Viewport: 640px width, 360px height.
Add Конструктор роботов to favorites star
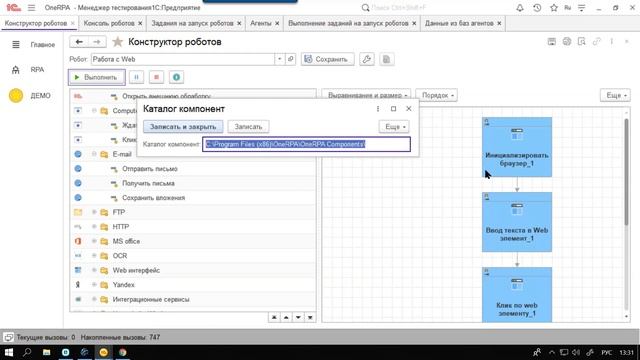pyautogui.click(x=118, y=42)
